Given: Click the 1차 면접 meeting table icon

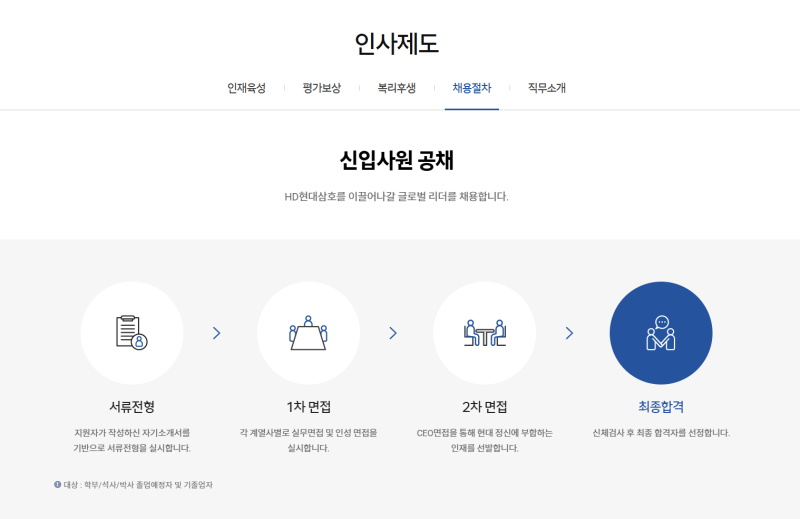Looking at the screenshot, I should [308, 332].
